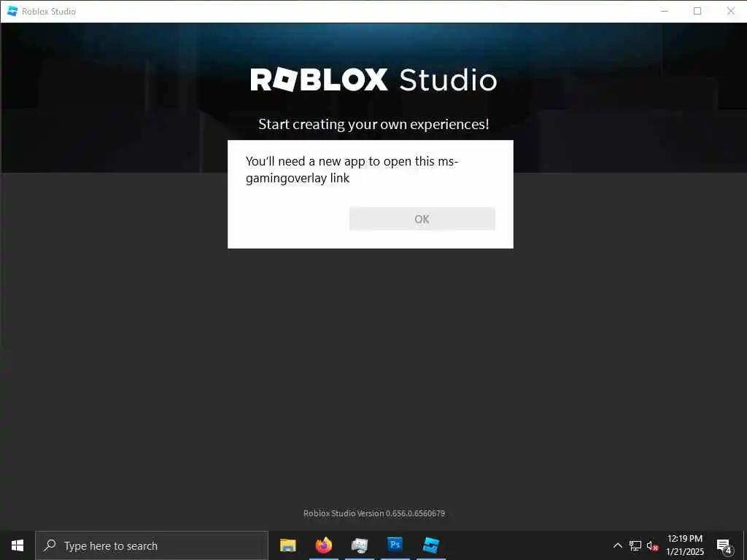Viewport: 747px width, 560px height.
Task: Open the monitor app icon in taskbar
Action: 359,545
